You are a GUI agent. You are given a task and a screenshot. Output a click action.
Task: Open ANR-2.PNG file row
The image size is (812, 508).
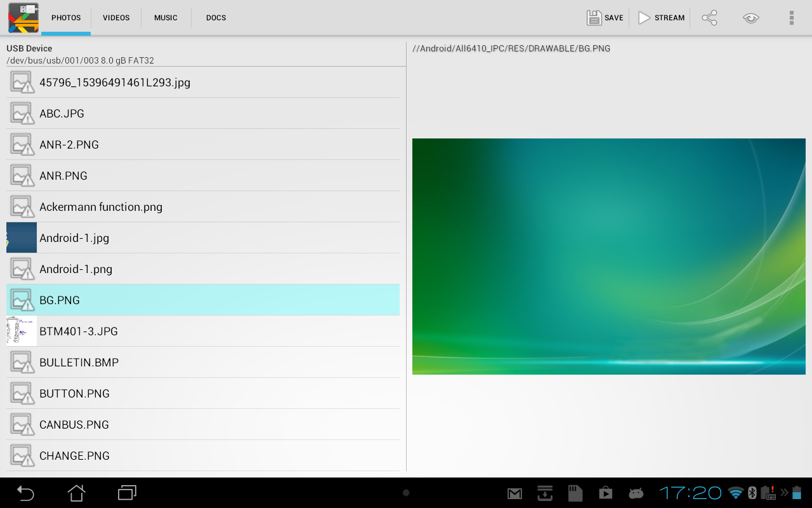pos(203,144)
